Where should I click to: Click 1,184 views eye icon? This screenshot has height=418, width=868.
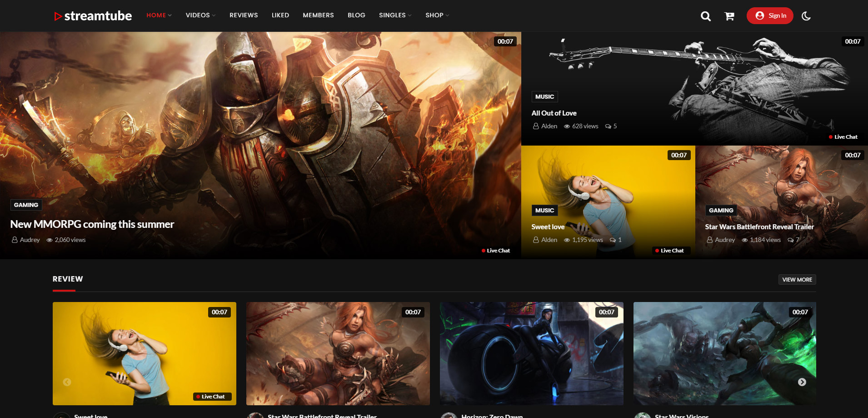744,240
